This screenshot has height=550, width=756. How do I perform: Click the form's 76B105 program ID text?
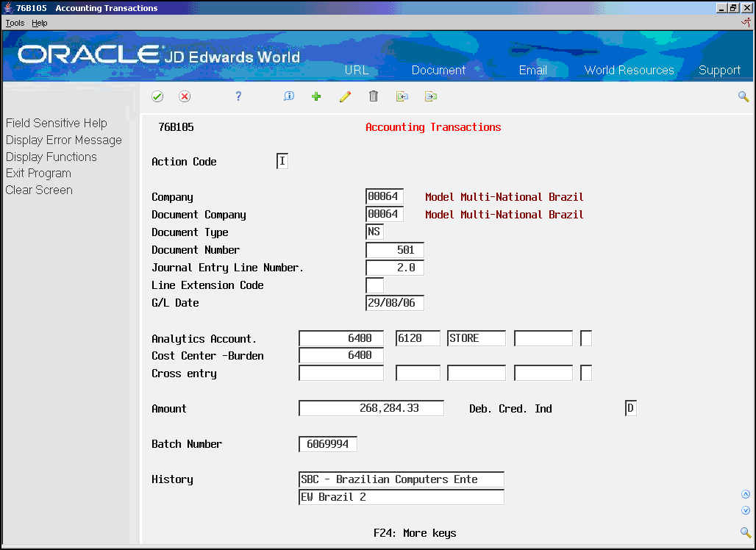point(176,127)
